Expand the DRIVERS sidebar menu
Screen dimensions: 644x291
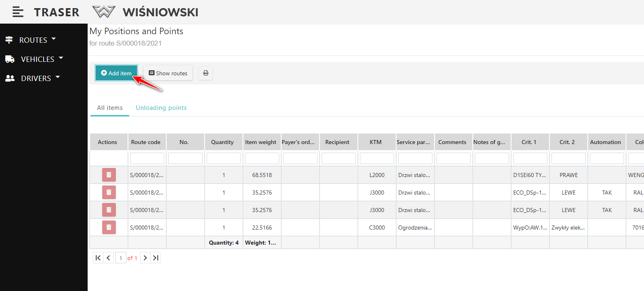[33, 78]
